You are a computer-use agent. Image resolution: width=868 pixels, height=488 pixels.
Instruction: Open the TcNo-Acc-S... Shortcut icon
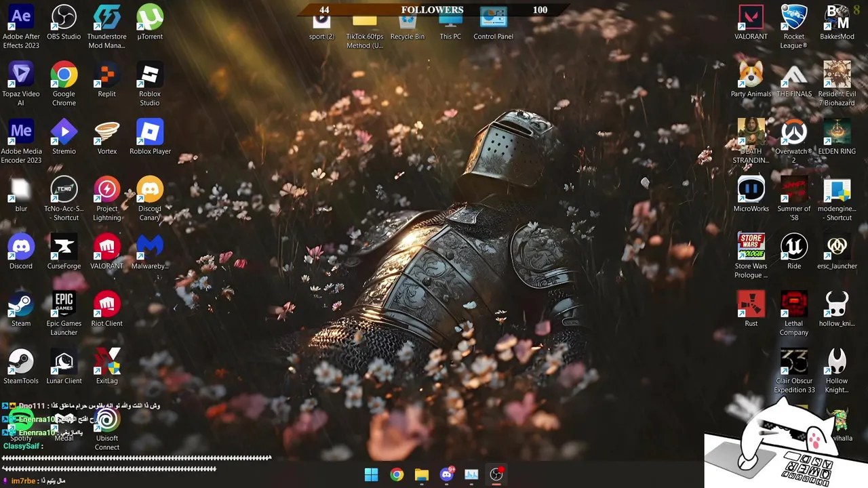[x=64, y=199]
